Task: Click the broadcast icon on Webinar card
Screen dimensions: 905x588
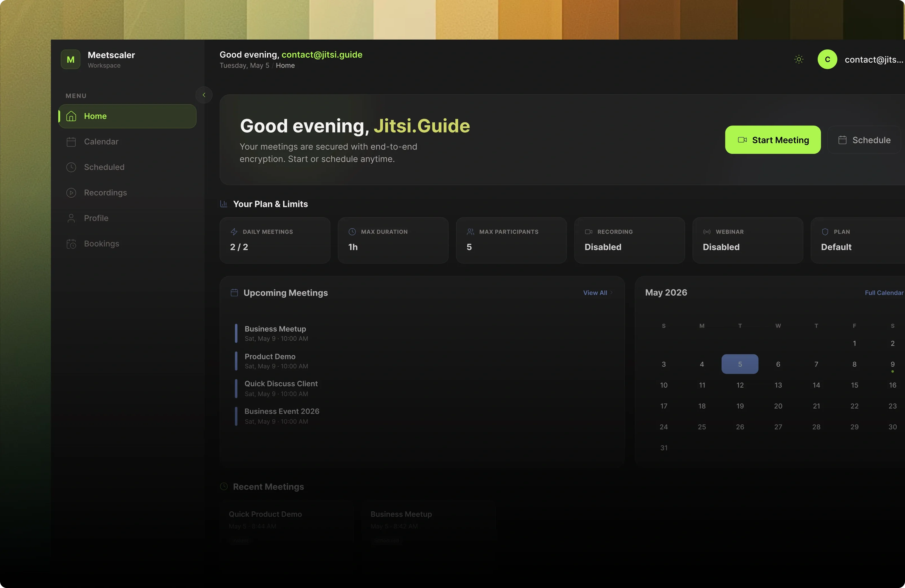Action: 707,232
